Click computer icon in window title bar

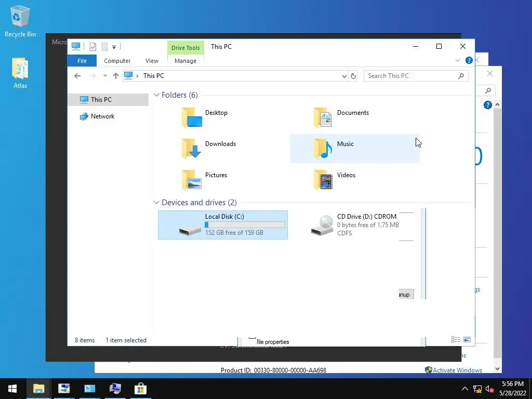(x=76, y=46)
